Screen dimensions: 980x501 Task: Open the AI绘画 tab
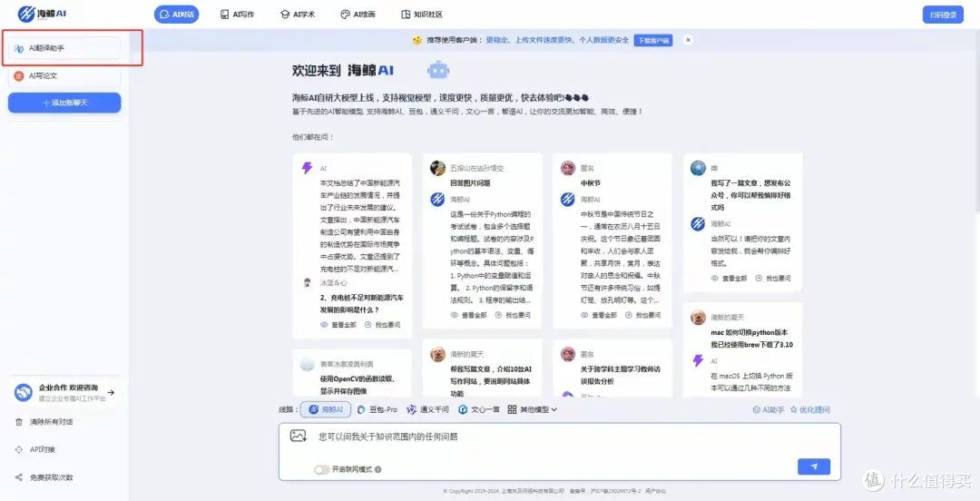coord(358,15)
